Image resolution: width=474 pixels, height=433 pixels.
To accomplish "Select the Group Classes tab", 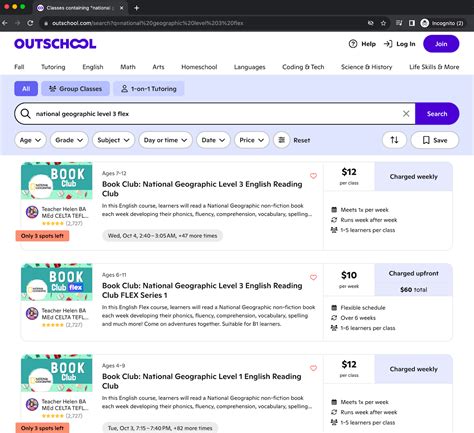I will coord(75,89).
